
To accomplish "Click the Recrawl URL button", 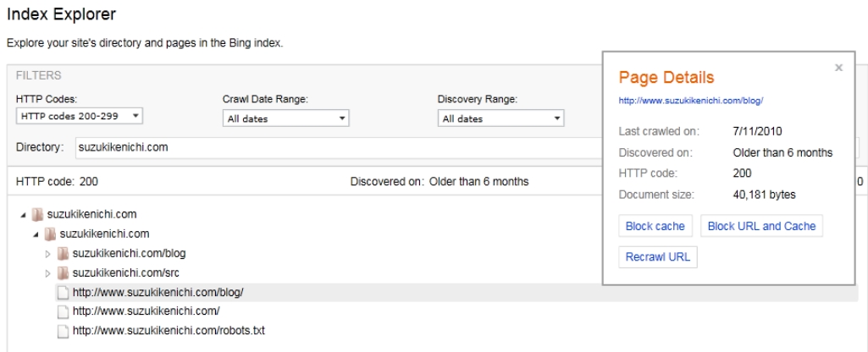I will click(x=658, y=257).
